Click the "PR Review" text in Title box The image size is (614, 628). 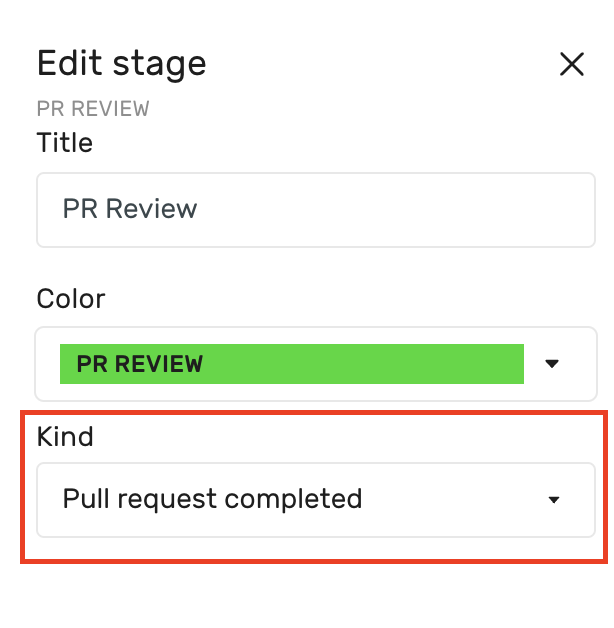(x=130, y=209)
